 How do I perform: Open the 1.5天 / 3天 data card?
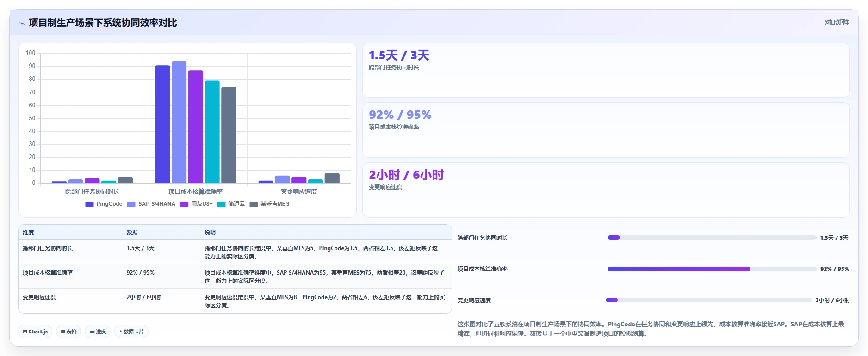point(606,70)
